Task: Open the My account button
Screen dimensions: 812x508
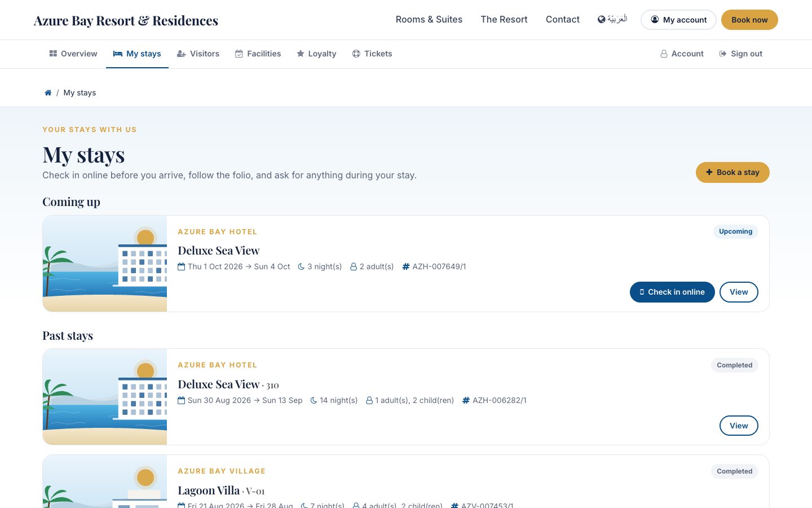Action: (x=678, y=20)
